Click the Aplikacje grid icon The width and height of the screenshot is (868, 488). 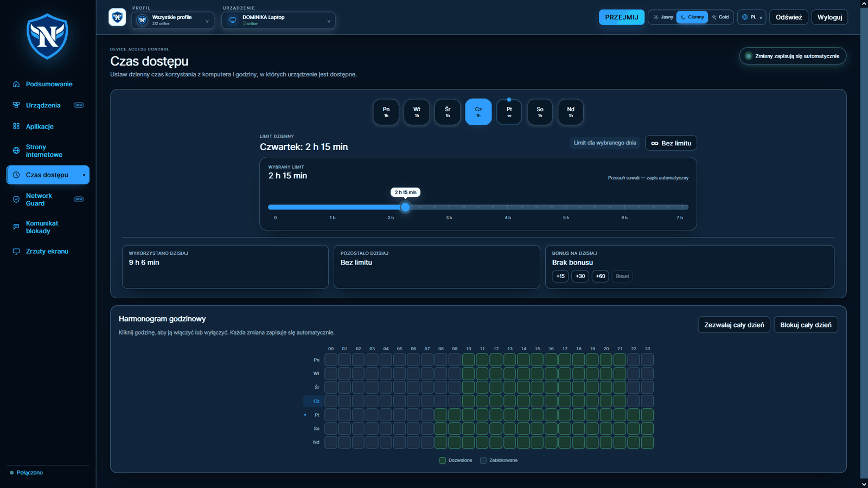[16, 126]
